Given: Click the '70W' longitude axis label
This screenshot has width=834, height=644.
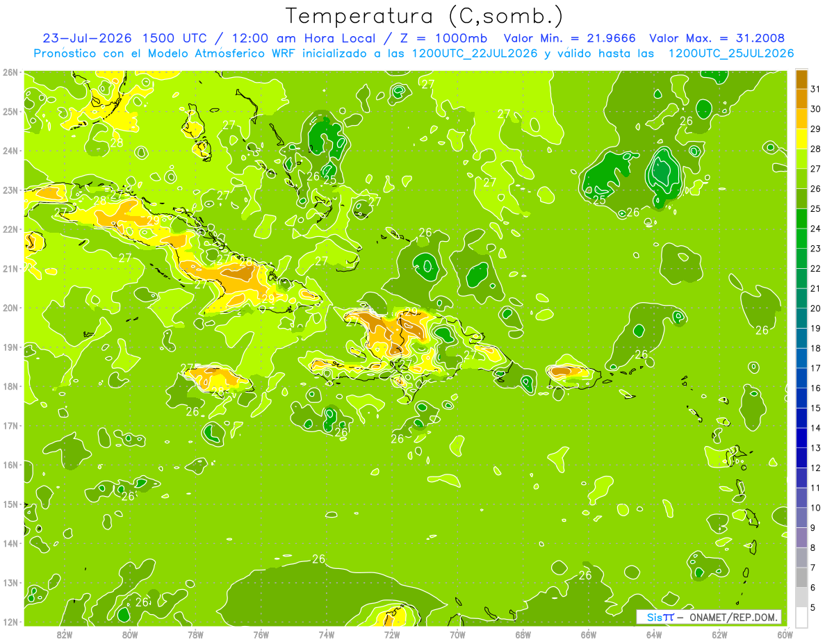Looking at the screenshot, I should (x=457, y=634).
